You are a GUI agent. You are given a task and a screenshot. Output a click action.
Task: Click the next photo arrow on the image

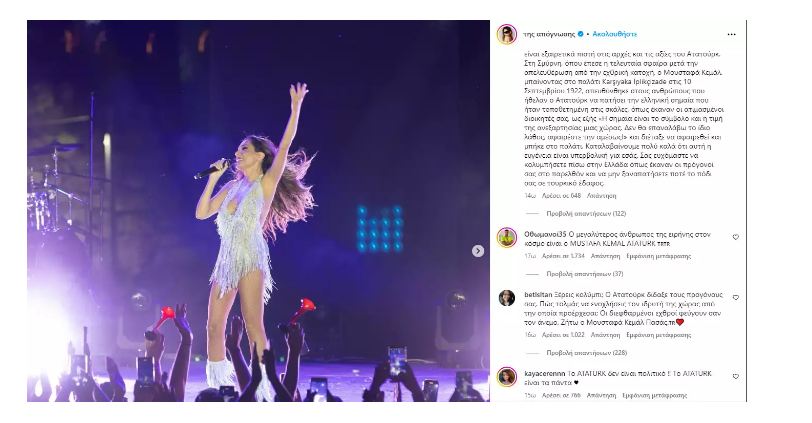pos(477,251)
